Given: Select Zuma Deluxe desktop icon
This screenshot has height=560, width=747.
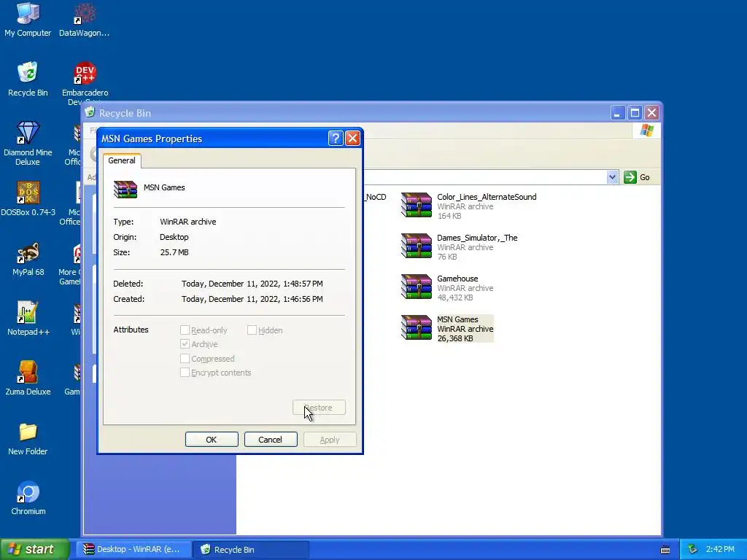Looking at the screenshot, I should point(28,378).
